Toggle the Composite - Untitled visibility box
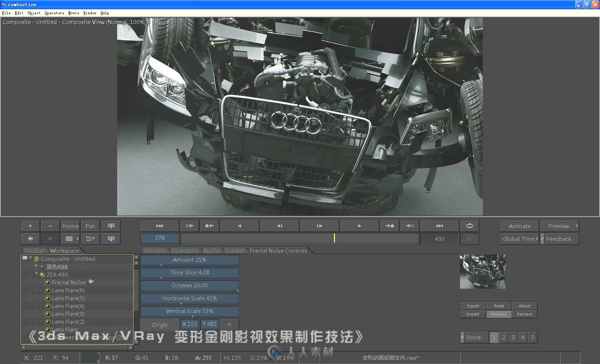Image resolution: width=600 pixels, height=364 pixels. pos(25,258)
